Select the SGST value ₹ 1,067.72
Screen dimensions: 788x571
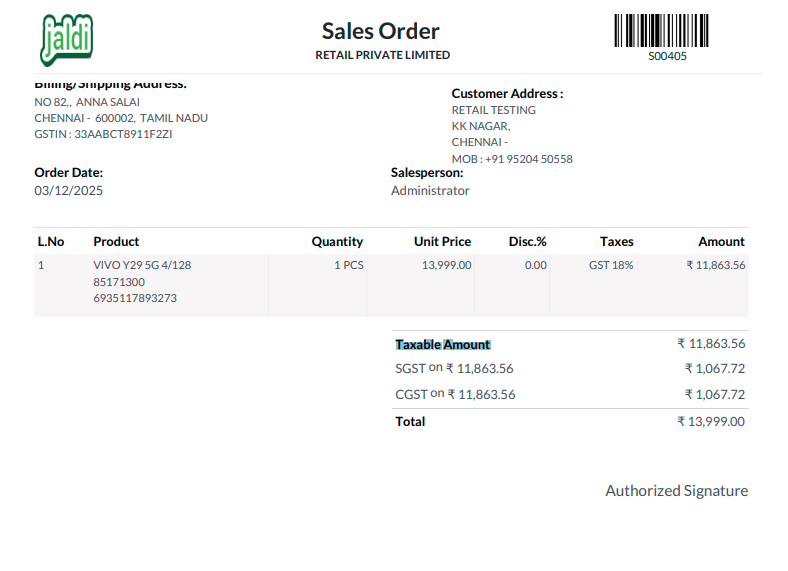[x=715, y=368]
